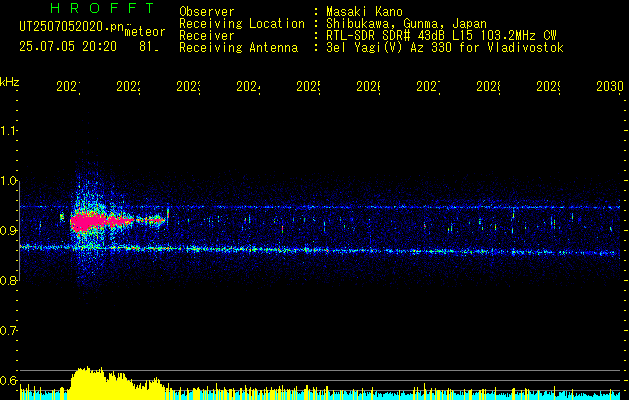Click the bright pink meteor echo burst
This screenshot has height=400, width=629.
(100, 221)
